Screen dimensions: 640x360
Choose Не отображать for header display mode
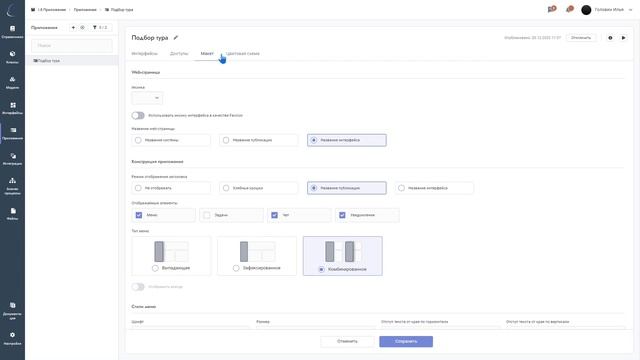(171, 188)
